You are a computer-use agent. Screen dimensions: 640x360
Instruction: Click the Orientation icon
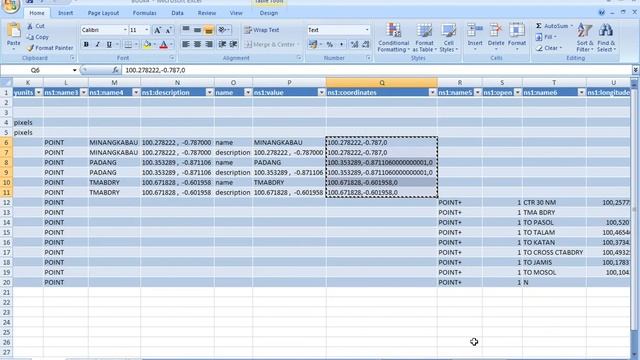[222, 30]
